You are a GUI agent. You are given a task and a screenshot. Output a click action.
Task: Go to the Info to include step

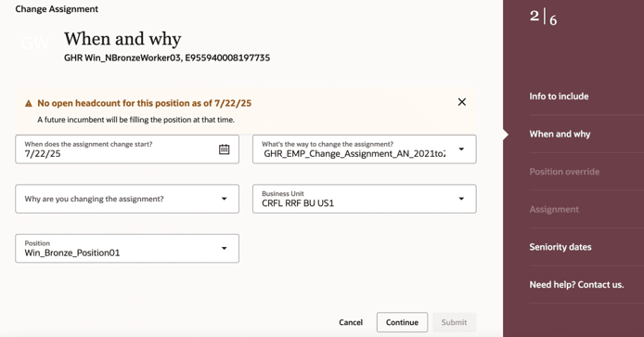point(559,97)
